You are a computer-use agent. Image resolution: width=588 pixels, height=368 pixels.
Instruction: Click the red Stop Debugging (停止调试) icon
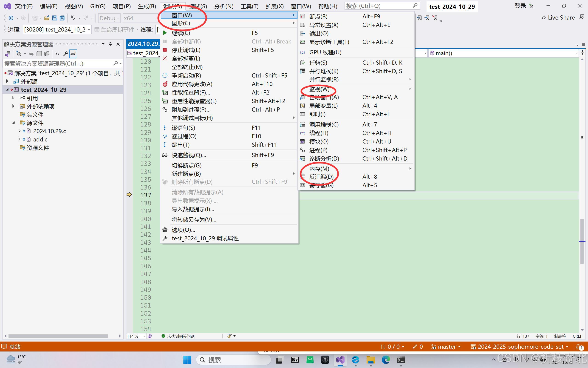pos(165,50)
